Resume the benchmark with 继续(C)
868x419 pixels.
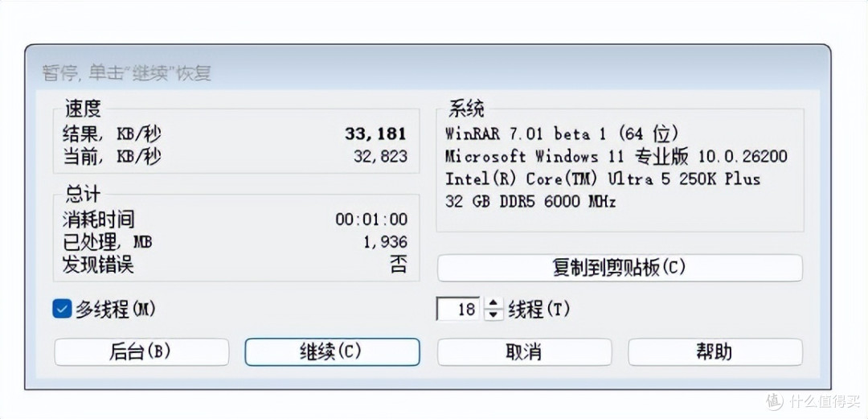(332, 352)
